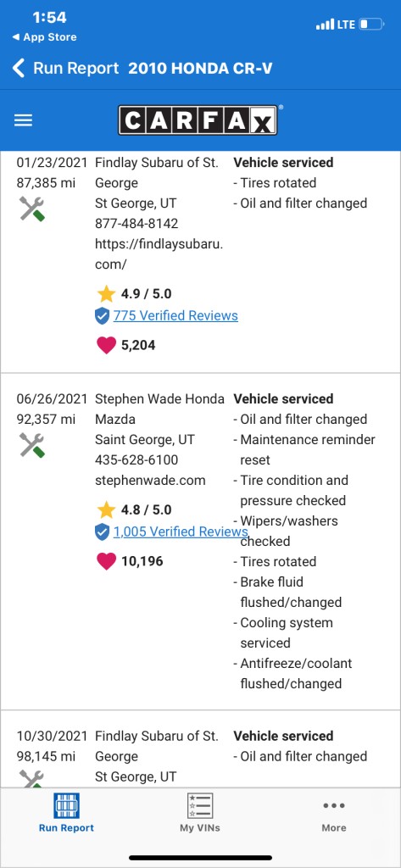Tap the heart icon showing 10,196

[x=106, y=561]
